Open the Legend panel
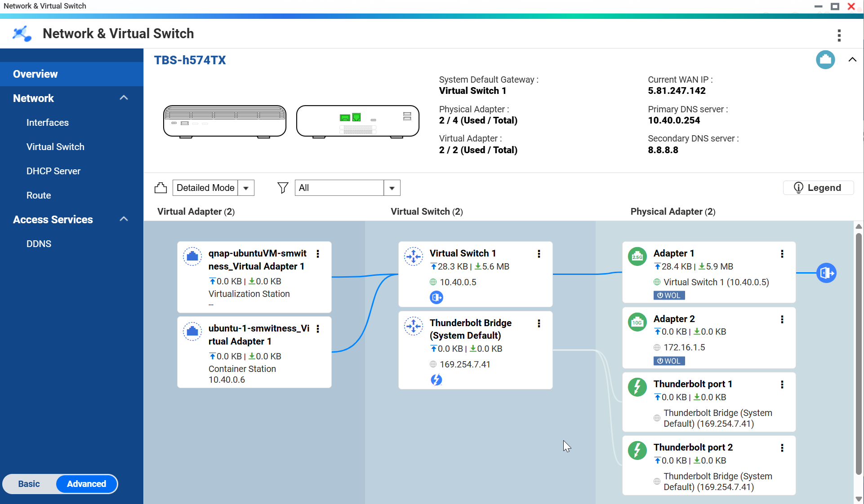 point(818,188)
